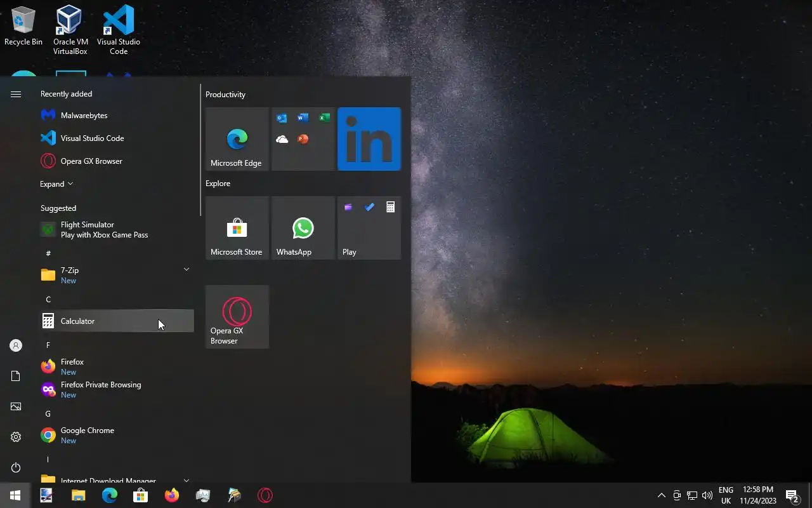Show hidden tray icons chevron

(x=661, y=495)
